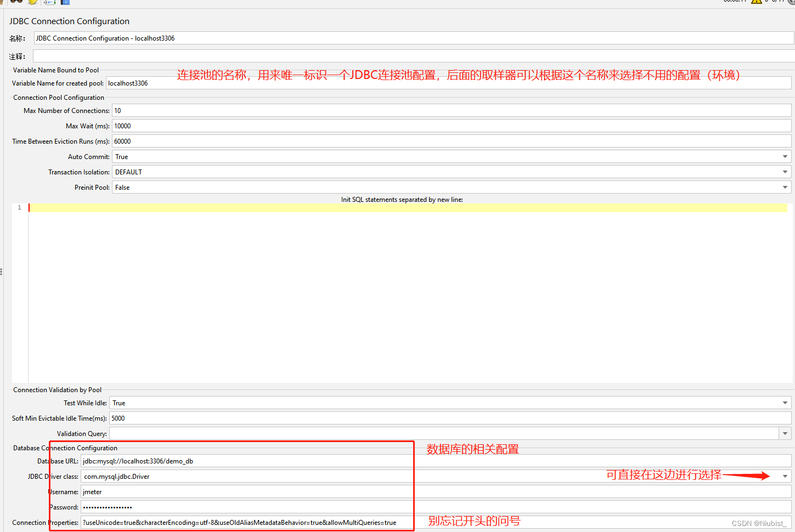795x532 pixels.
Task: Click the Variable Name for created pool field
Action: point(448,83)
